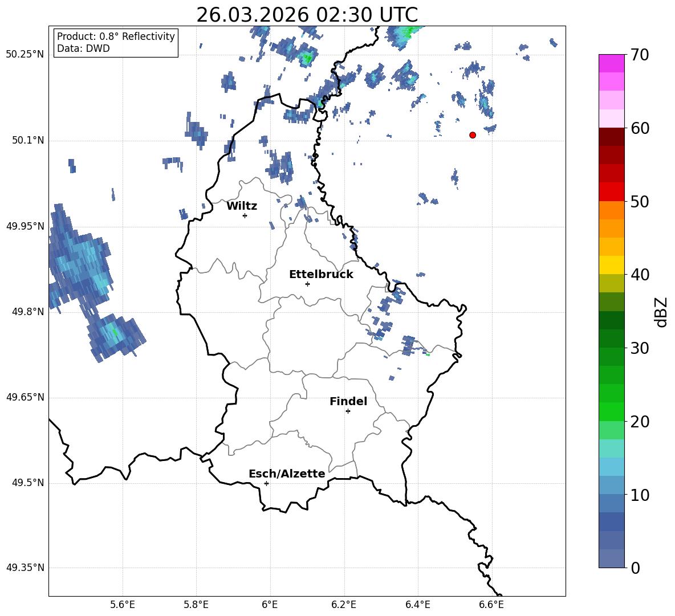Click the title '26.03.2026 02:30 UTC'
The height and width of the screenshot is (616, 675).
point(307,15)
